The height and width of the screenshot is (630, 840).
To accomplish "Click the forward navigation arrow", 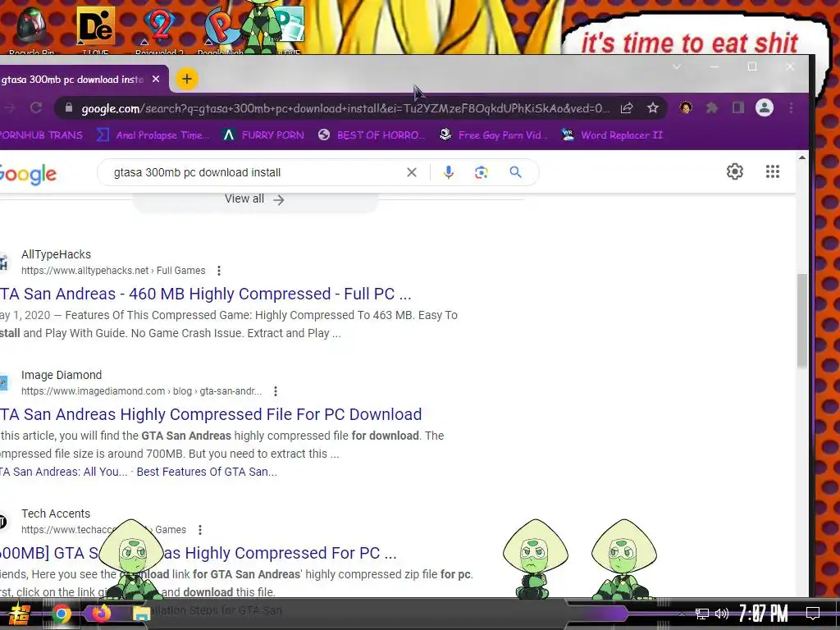I will point(10,108).
